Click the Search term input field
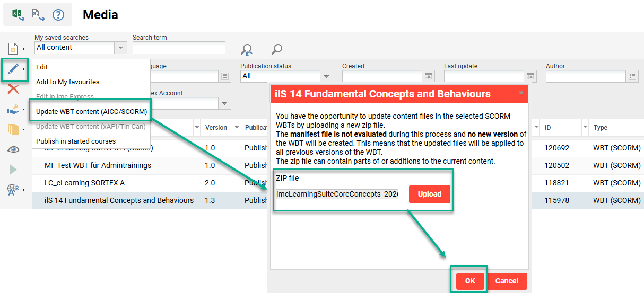Image resolution: width=644 pixels, height=293 pixels. [x=179, y=48]
